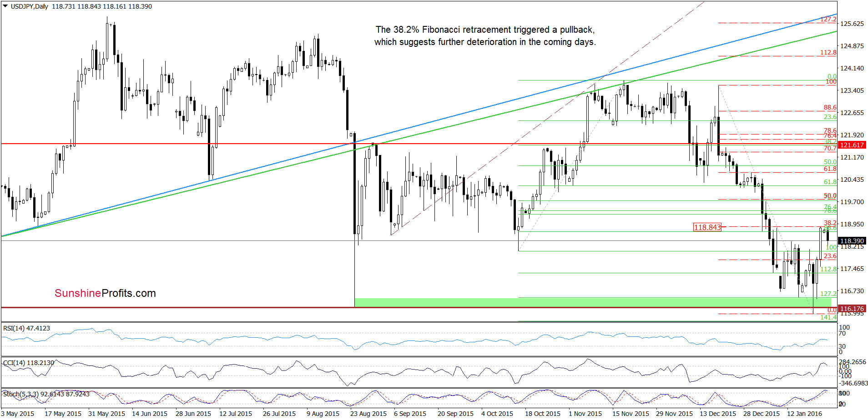This screenshot has width=868, height=420.
Task: Select the 121.617 red price label
Action: [x=852, y=145]
